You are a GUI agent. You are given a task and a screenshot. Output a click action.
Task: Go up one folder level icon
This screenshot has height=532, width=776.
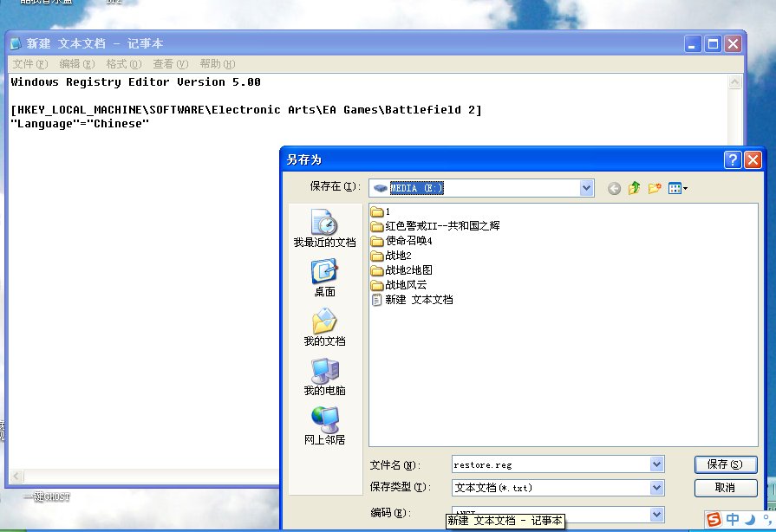634,188
